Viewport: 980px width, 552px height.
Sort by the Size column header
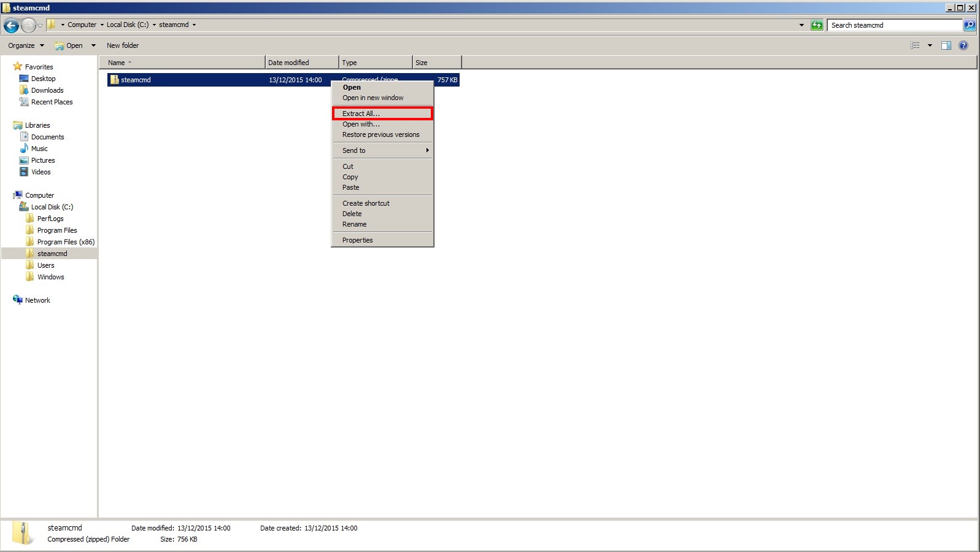coord(437,63)
